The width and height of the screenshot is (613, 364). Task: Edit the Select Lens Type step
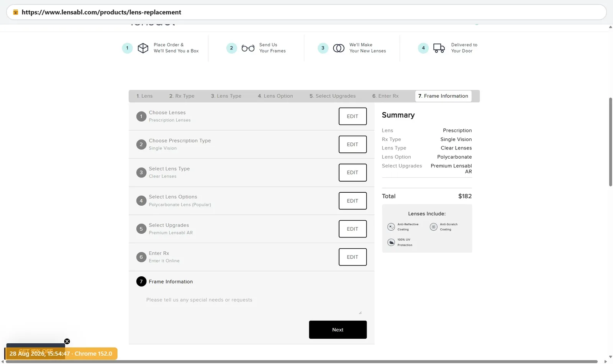(352, 172)
